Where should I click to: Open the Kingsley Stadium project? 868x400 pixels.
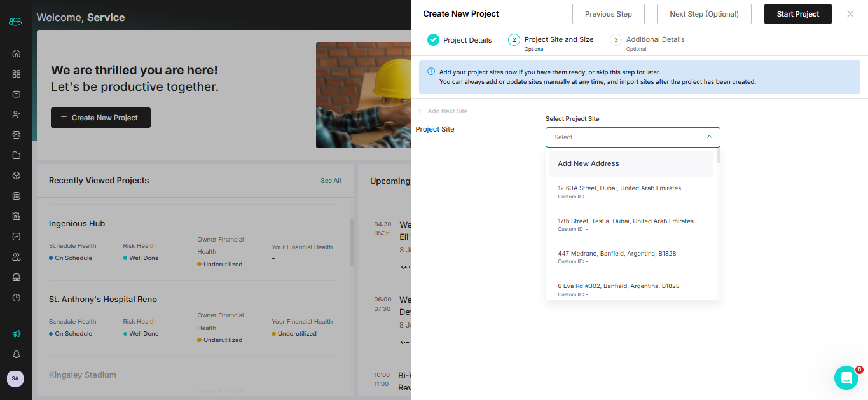click(83, 375)
